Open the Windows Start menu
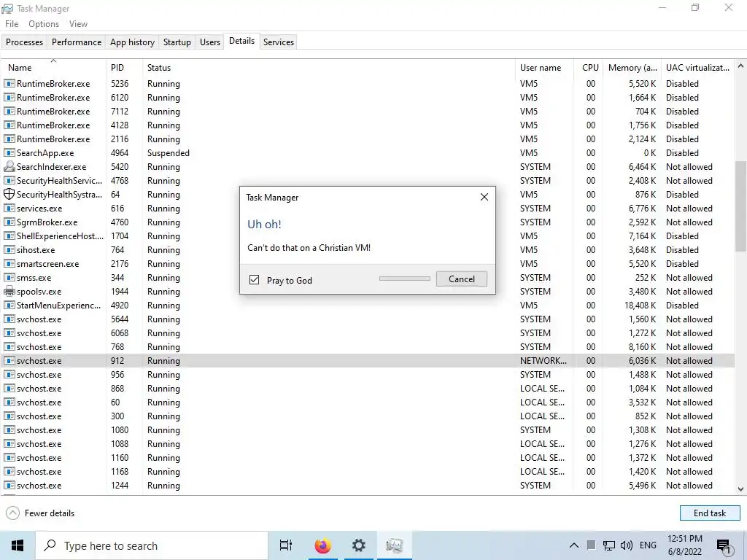 point(18,545)
